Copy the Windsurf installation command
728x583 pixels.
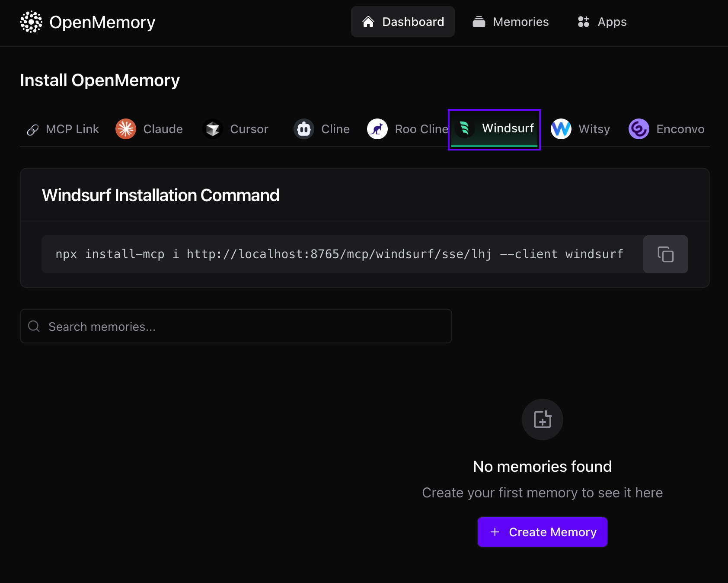pyautogui.click(x=666, y=254)
